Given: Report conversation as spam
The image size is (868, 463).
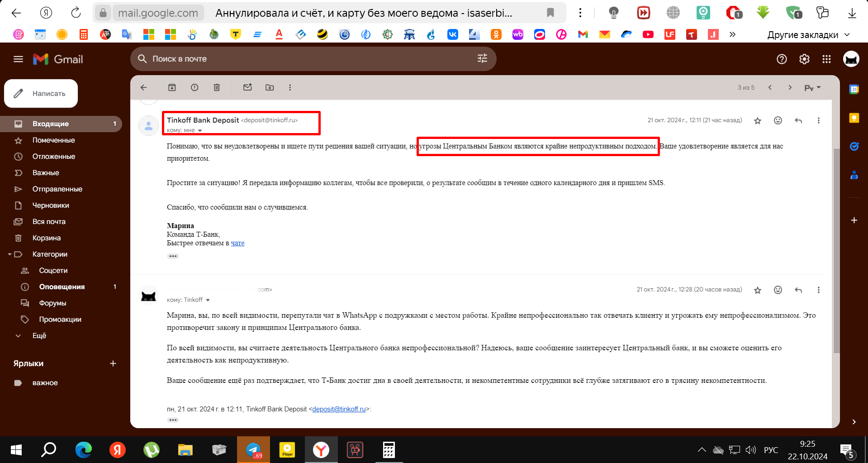Looking at the screenshot, I should [x=194, y=87].
